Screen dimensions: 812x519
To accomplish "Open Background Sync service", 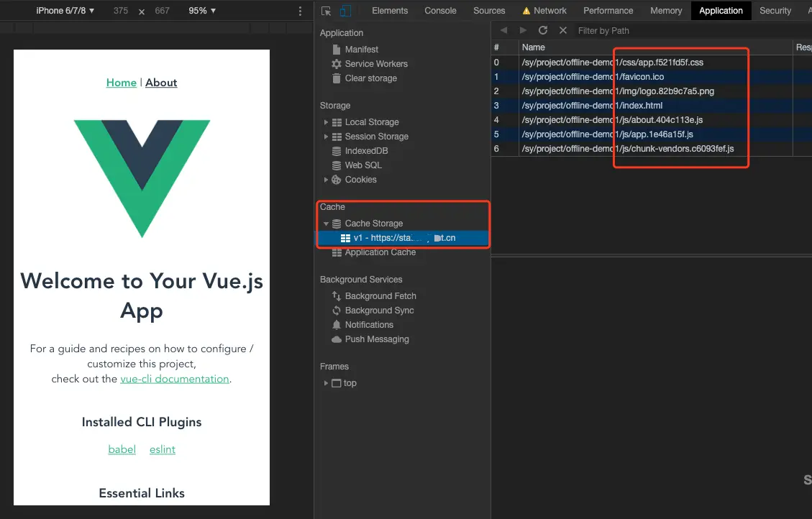I will (x=379, y=311).
